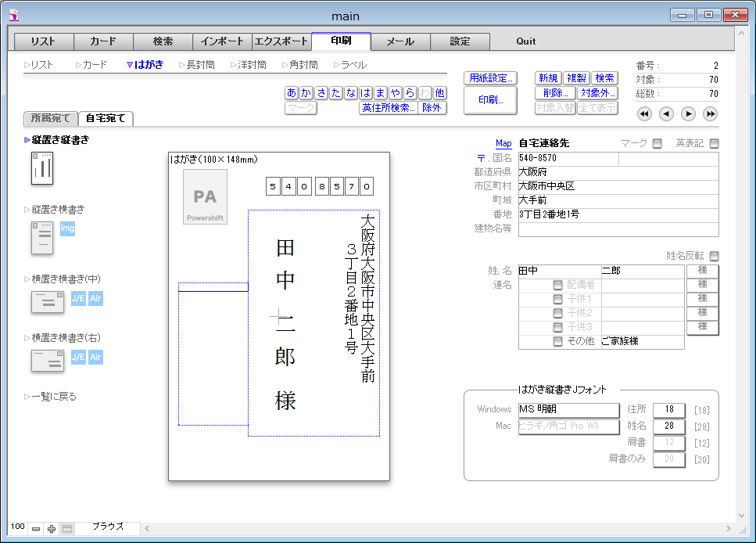Zoom out with the minus icon

click(36, 529)
